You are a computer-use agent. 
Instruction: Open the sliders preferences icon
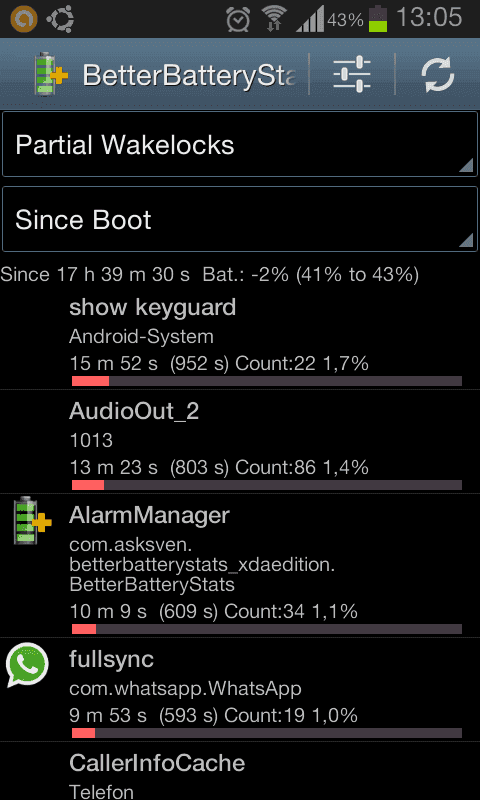(x=352, y=75)
